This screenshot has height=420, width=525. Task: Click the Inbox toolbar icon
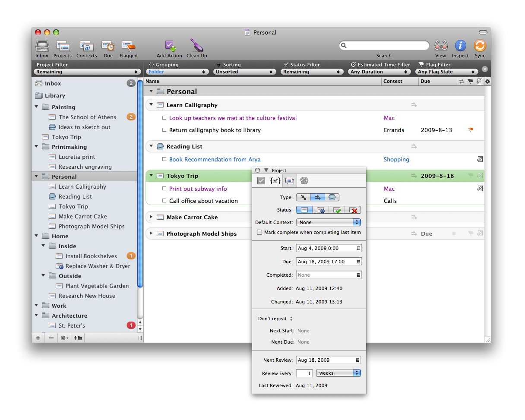click(x=42, y=46)
